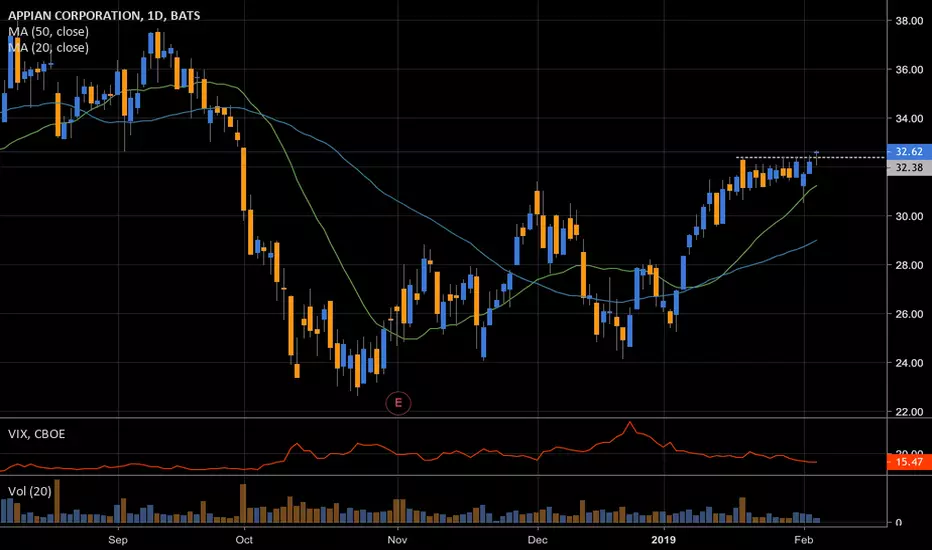Click the 30.00 price axis label
The height and width of the screenshot is (550, 932).
[x=909, y=216]
